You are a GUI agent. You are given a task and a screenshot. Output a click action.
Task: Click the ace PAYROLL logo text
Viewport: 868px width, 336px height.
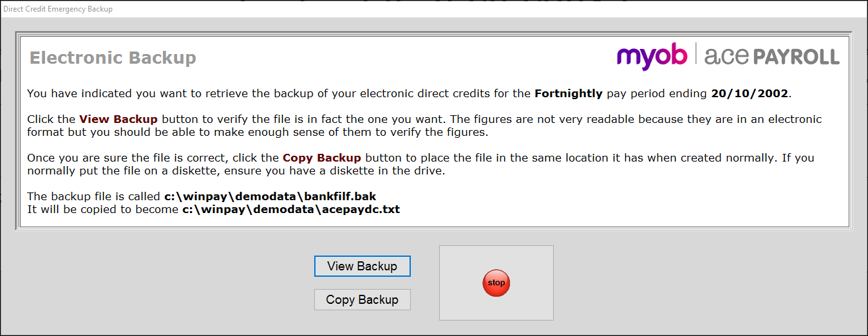pyautogui.click(x=772, y=57)
